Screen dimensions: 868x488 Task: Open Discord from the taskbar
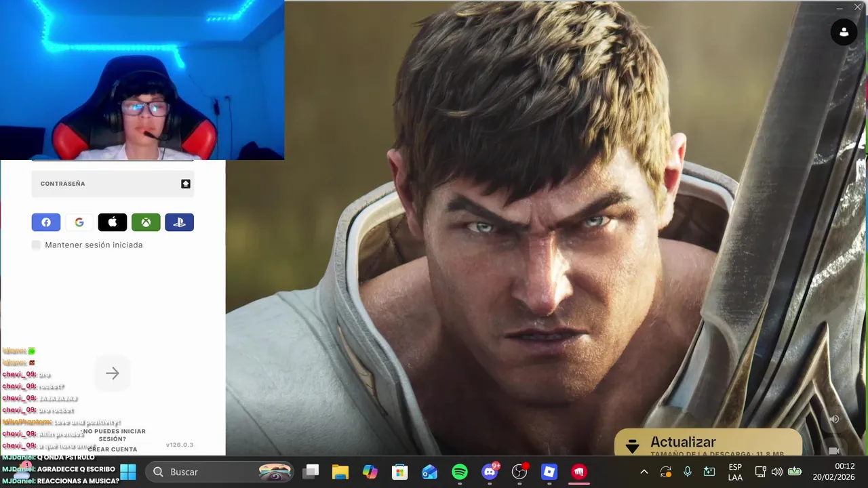coord(490,472)
